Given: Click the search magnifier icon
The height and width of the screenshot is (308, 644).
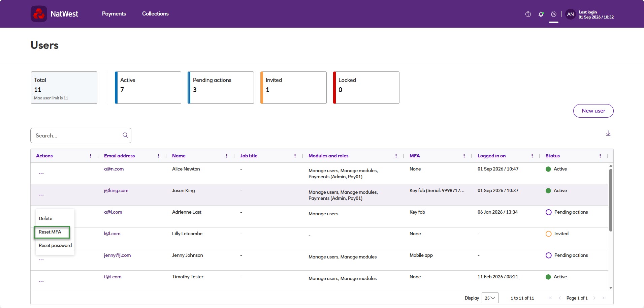Looking at the screenshot, I should point(125,135).
